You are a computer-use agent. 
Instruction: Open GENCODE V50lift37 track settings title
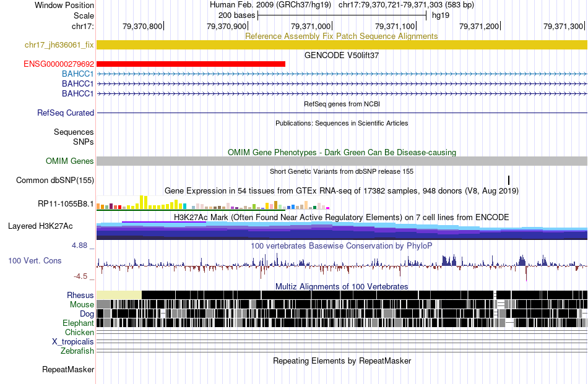coord(341,56)
